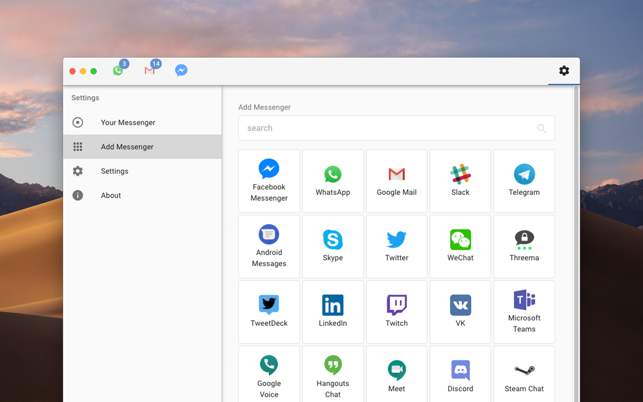Add the LinkedIn service
Image resolution: width=643 pixels, height=402 pixels.
pyautogui.click(x=333, y=312)
